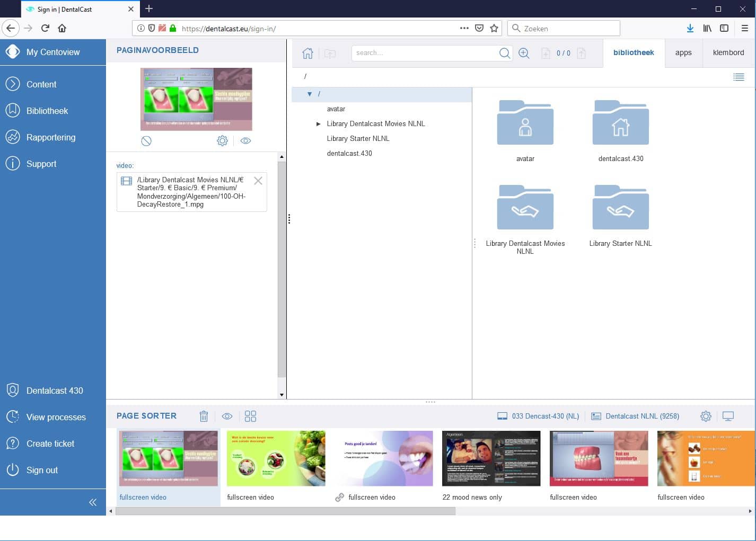Open Rapportering in the sidebar
This screenshot has width=756, height=541.
(x=51, y=137)
